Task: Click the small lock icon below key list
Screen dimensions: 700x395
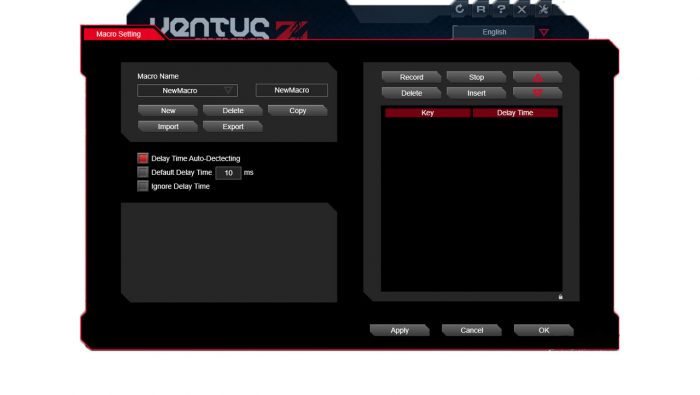Action: click(x=560, y=296)
